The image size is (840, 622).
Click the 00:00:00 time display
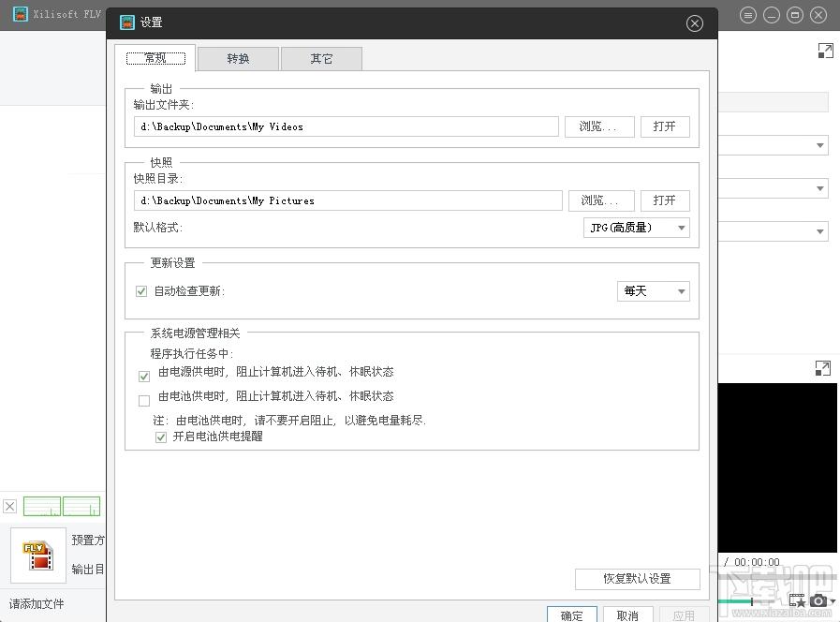point(757,563)
